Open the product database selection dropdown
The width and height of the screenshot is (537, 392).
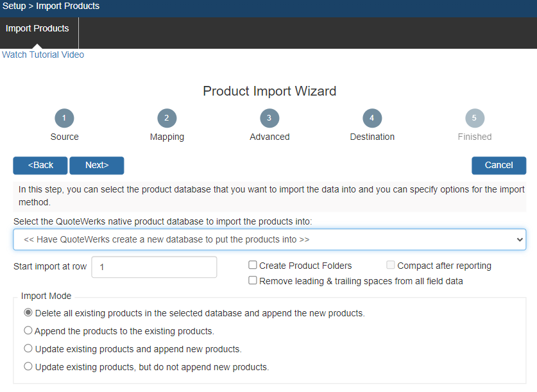[269, 239]
